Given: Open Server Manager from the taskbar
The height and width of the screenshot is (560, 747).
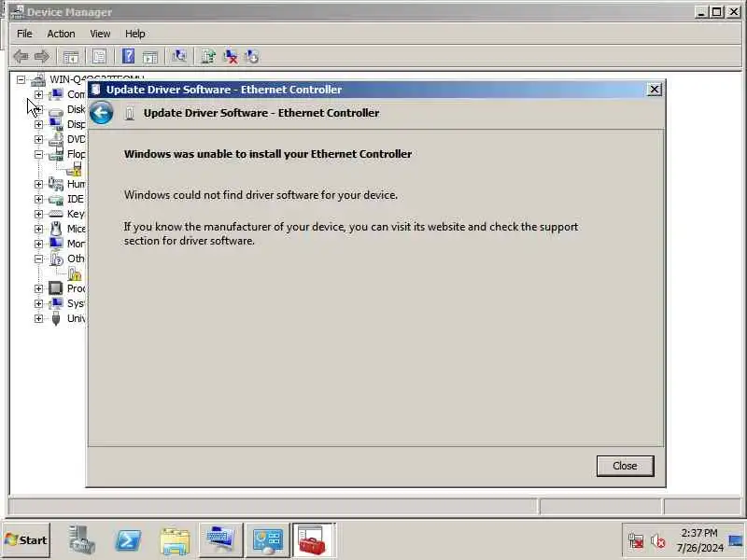Looking at the screenshot, I should pyautogui.click(x=81, y=539).
